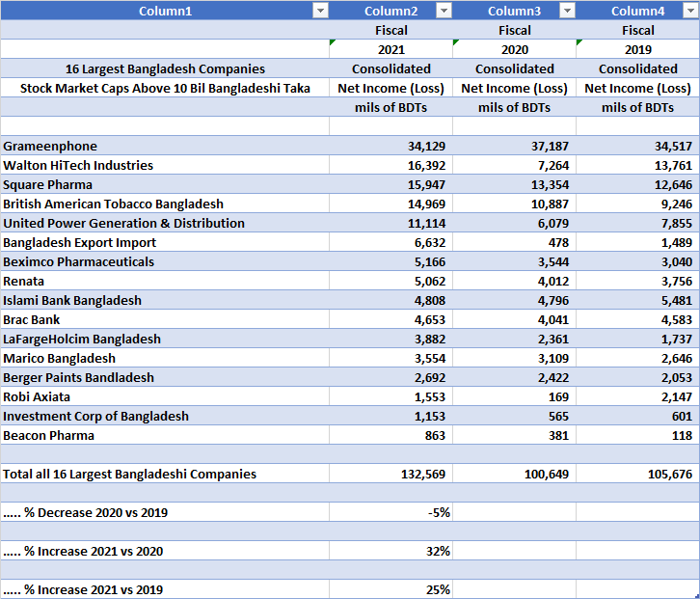Select the '16 Largest Bangladesh Companies' cell
The height and width of the screenshot is (599, 700).
click(x=165, y=68)
